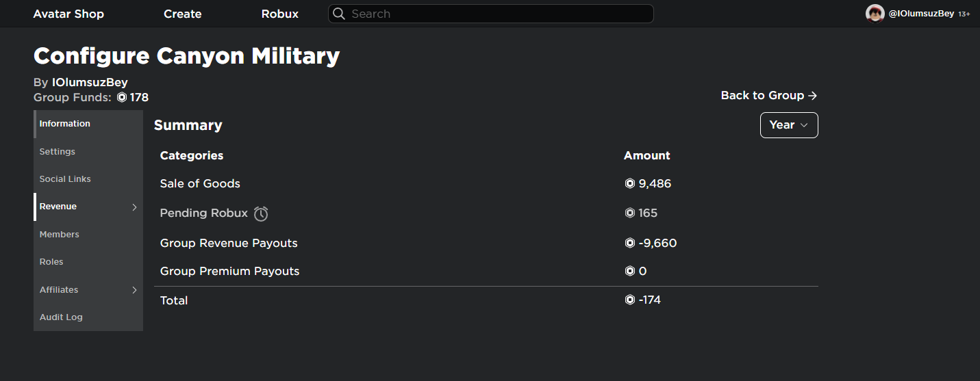Click the Robux icon next to -9,660
Image resolution: width=980 pixels, height=381 pixels.
click(630, 243)
